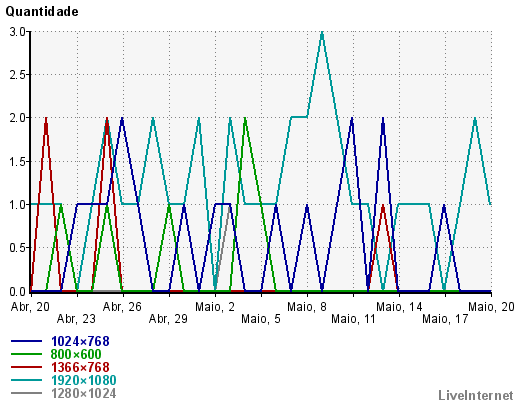
Task: Click the LiveInternet watermark text
Action: click(476, 395)
